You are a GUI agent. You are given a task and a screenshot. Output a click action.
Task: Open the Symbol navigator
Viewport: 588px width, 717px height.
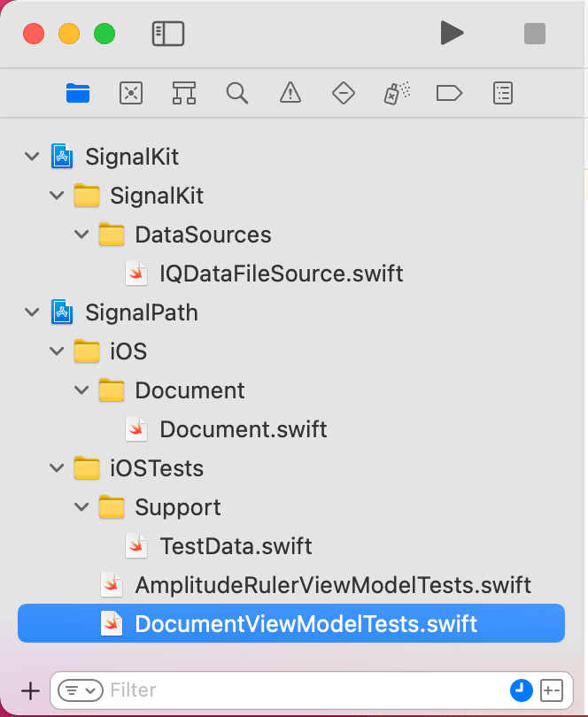(x=184, y=93)
